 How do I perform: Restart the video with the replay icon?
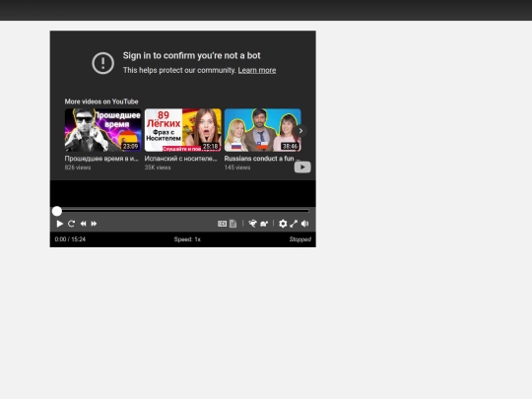[71, 224]
